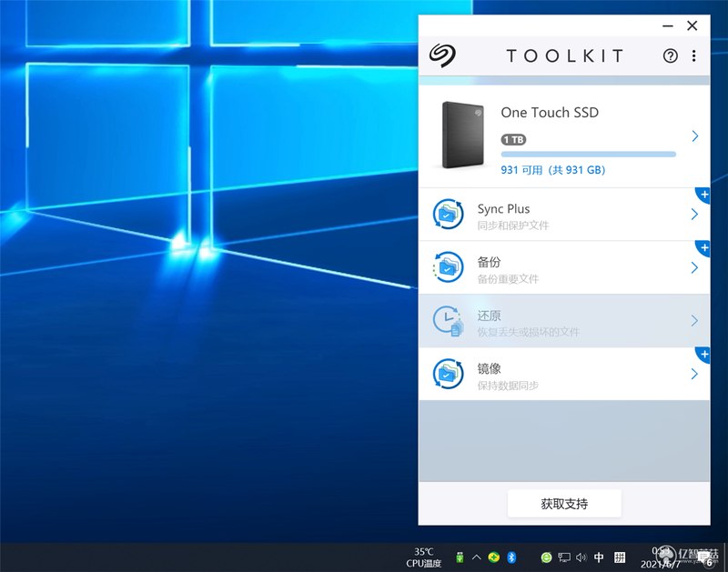The height and width of the screenshot is (572, 728).
Task: Open the three-dot more options menu
Action: (693, 56)
